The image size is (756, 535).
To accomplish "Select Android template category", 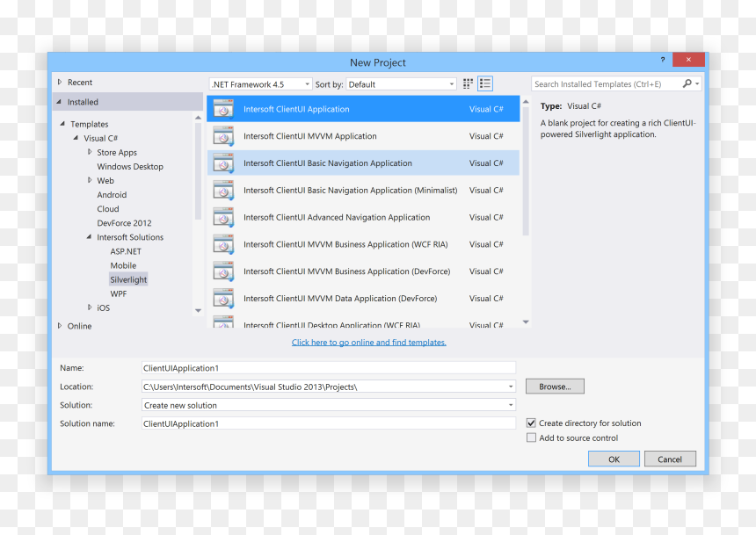I will (112, 195).
